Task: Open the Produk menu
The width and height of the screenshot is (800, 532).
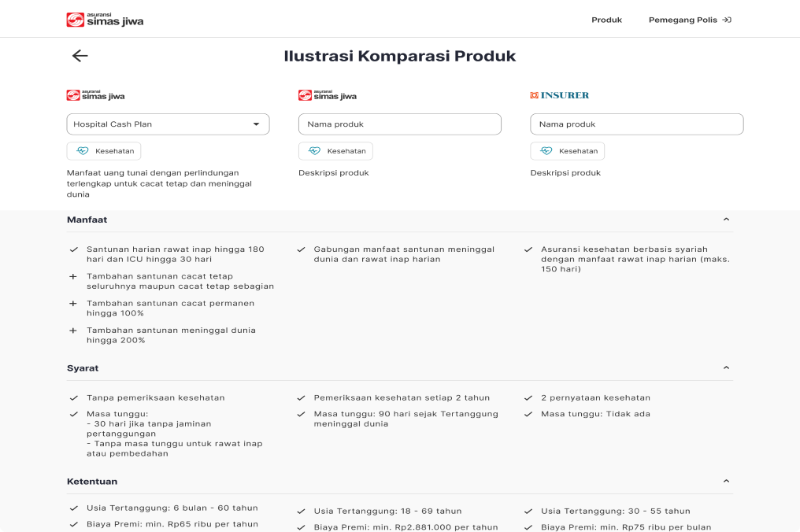Action: click(x=606, y=20)
